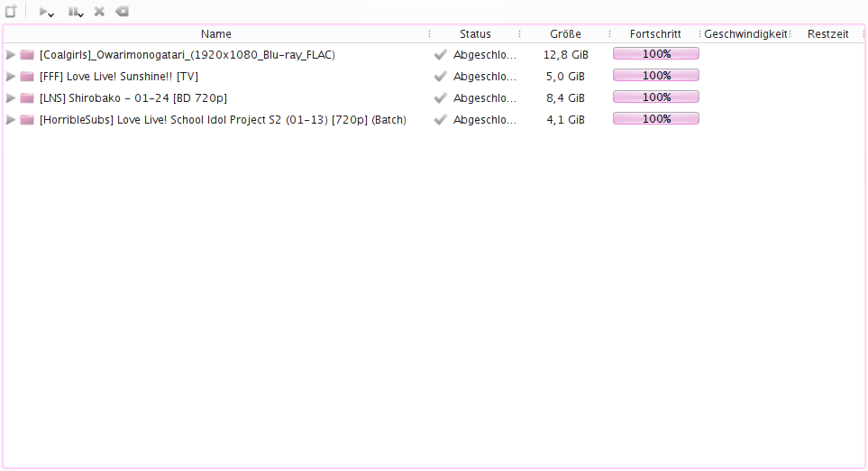Click the Shirobako 100% progress bar
This screenshot has height=471, width=868.
tap(656, 97)
